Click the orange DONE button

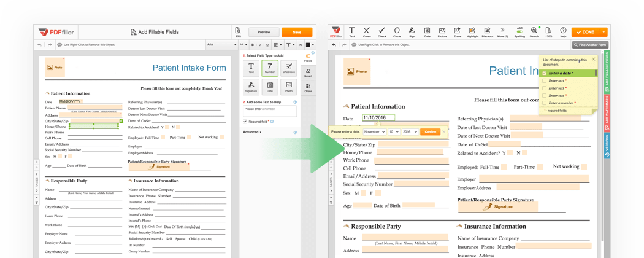(x=586, y=32)
